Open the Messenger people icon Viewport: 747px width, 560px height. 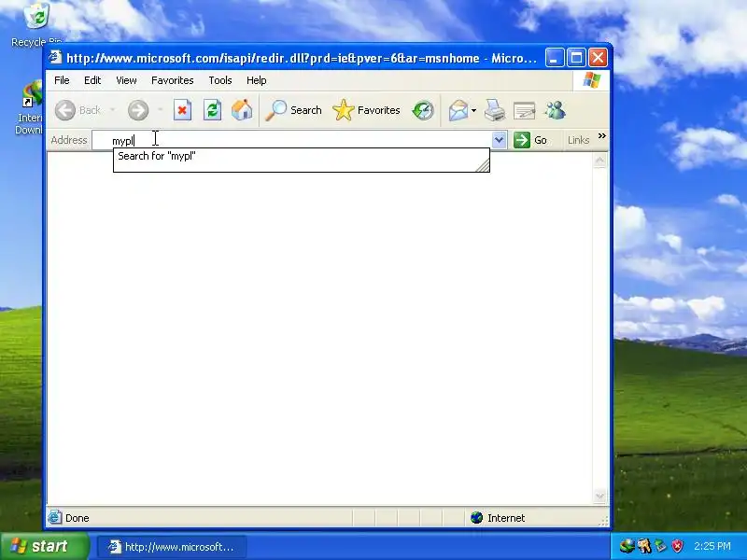coord(555,110)
